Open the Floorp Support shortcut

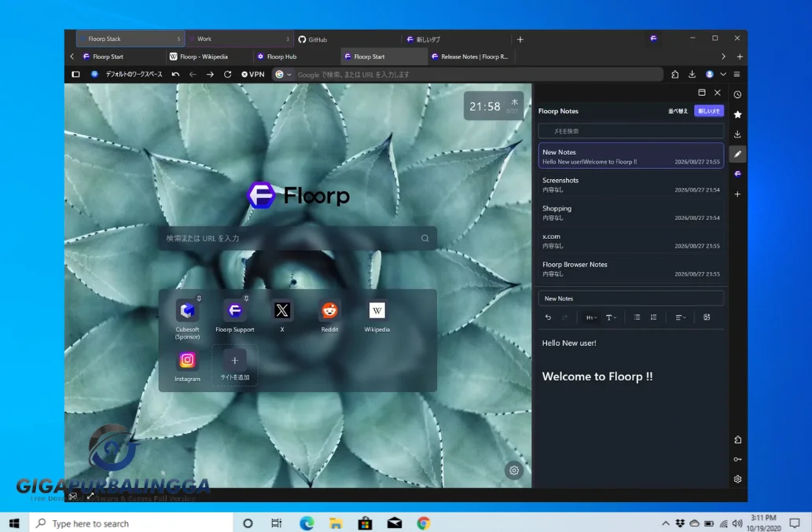(x=234, y=316)
